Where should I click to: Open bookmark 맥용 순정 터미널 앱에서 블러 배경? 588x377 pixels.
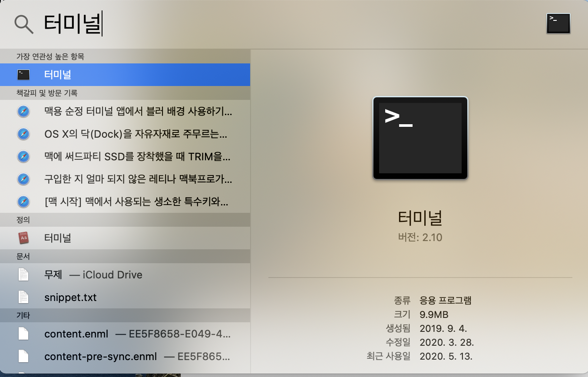tap(125, 112)
